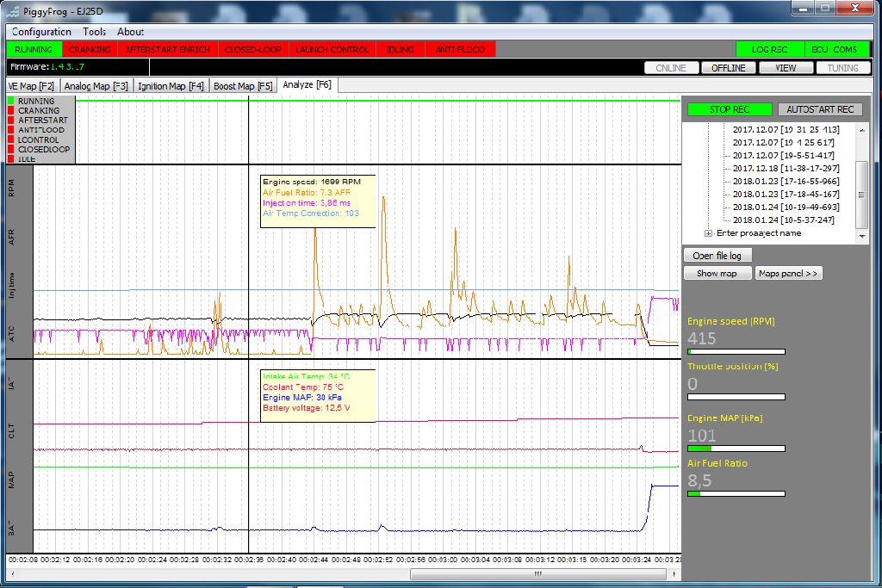Image resolution: width=882 pixels, height=588 pixels.
Task: Click the green RUNNING legend square
Action: (x=10, y=102)
